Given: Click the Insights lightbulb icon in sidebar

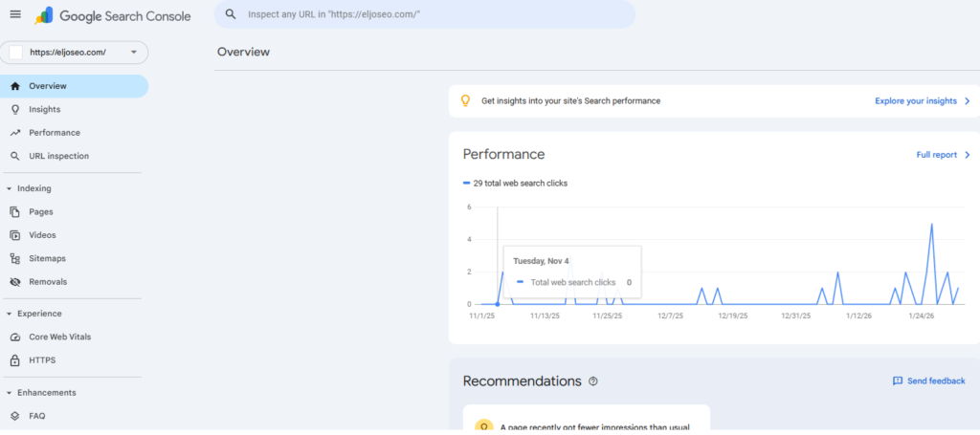Looking at the screenshot, I should click(15, 109).
